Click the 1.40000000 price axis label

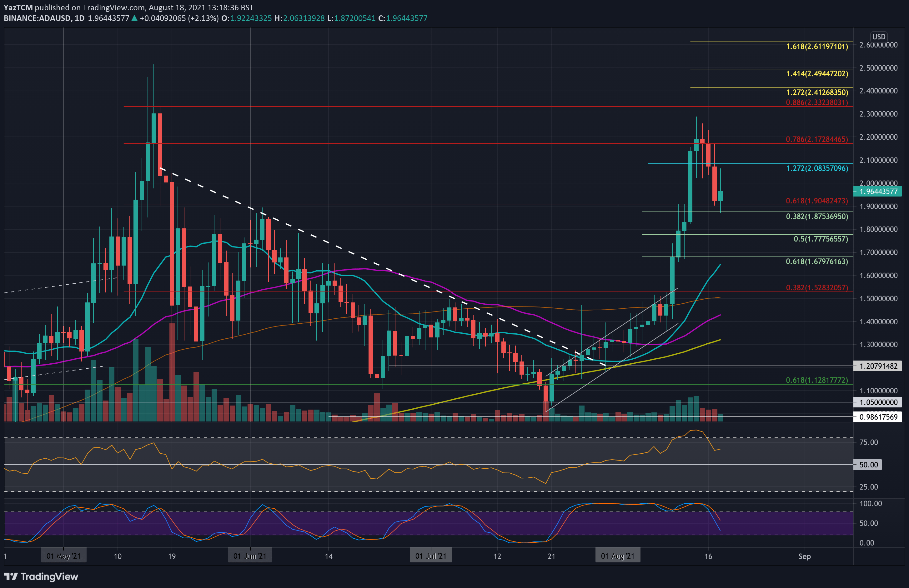click(878, 321)
